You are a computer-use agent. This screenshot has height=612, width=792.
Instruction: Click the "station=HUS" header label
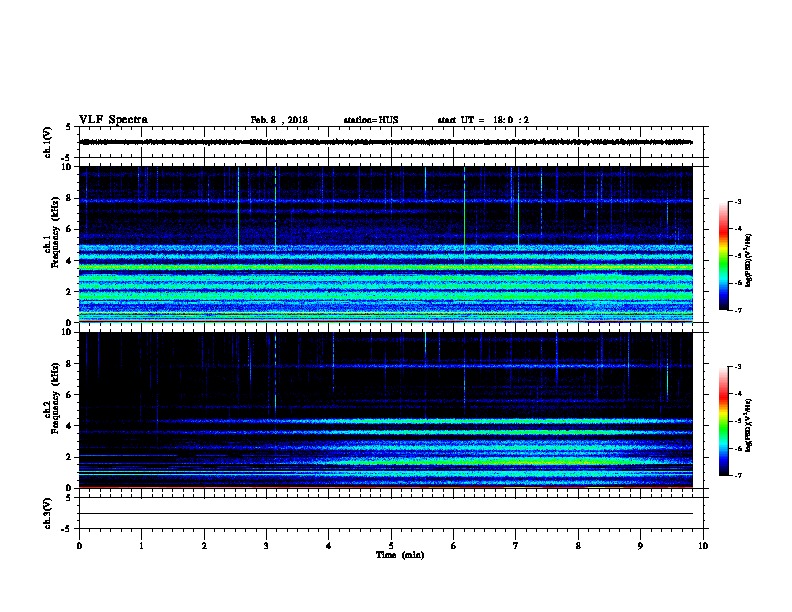(x=371, y=120)
